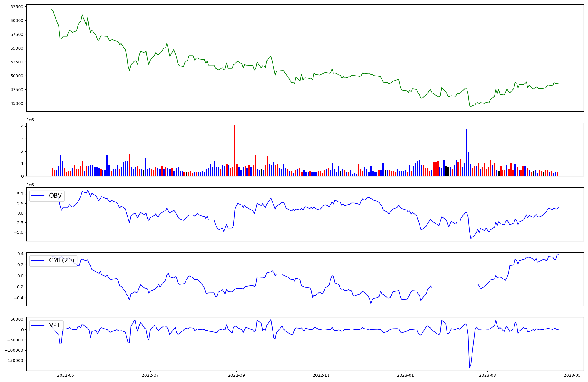Click the 1e6 exponent above the volume chart
This screenshot has width=588, height=382.
pyautogui.click(x=30, y=120)
